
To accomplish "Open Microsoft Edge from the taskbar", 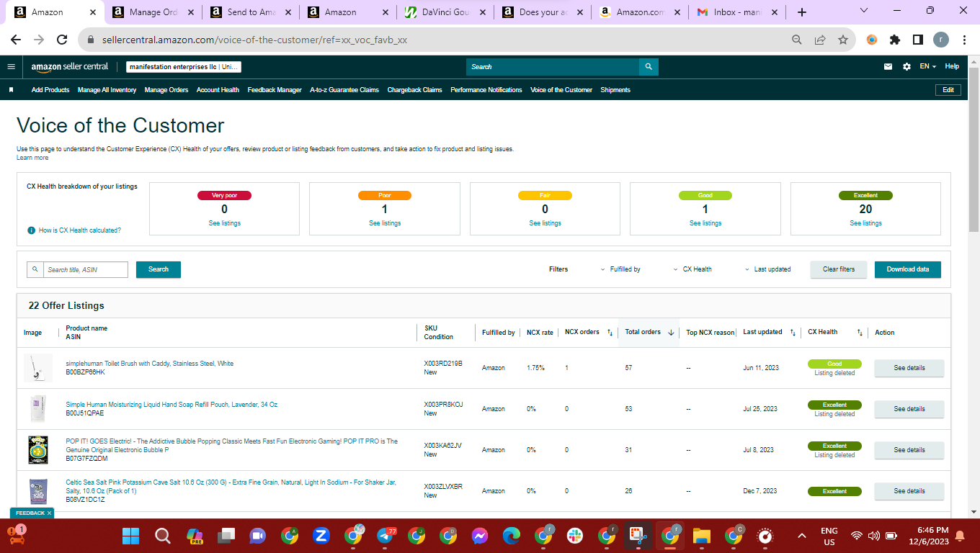I will point(511,536).
